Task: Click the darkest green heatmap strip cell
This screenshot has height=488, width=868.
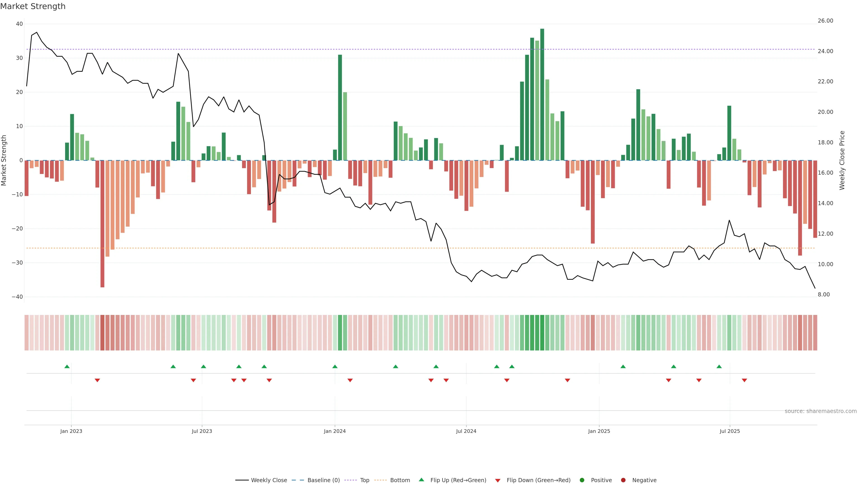Action: [542, 333]
